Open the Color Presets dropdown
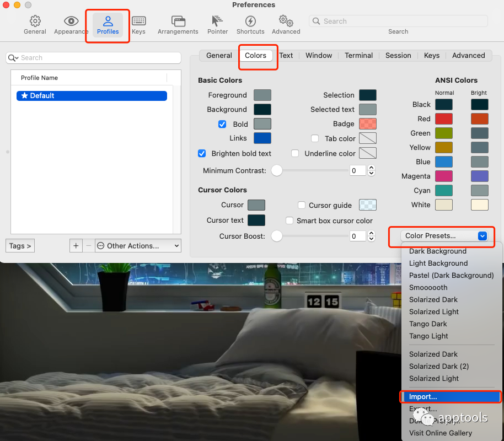The height and width of the screenshot is (441, 504). click(446, 236)
